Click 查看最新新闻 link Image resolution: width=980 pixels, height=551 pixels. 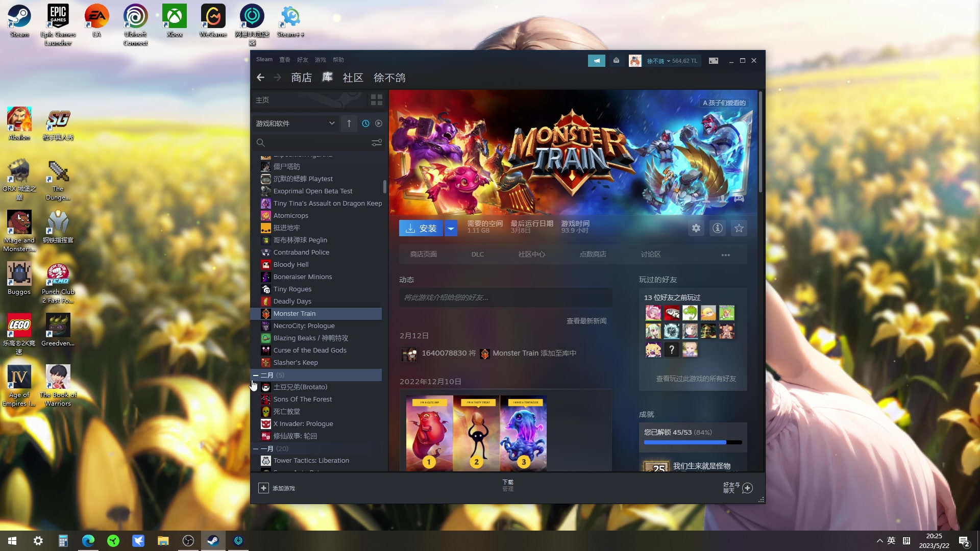coord(586,321)
